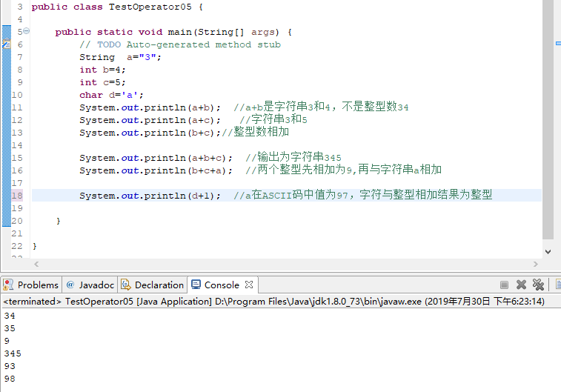Click the comment '//字符串3和5'

[x=273, y=119]
